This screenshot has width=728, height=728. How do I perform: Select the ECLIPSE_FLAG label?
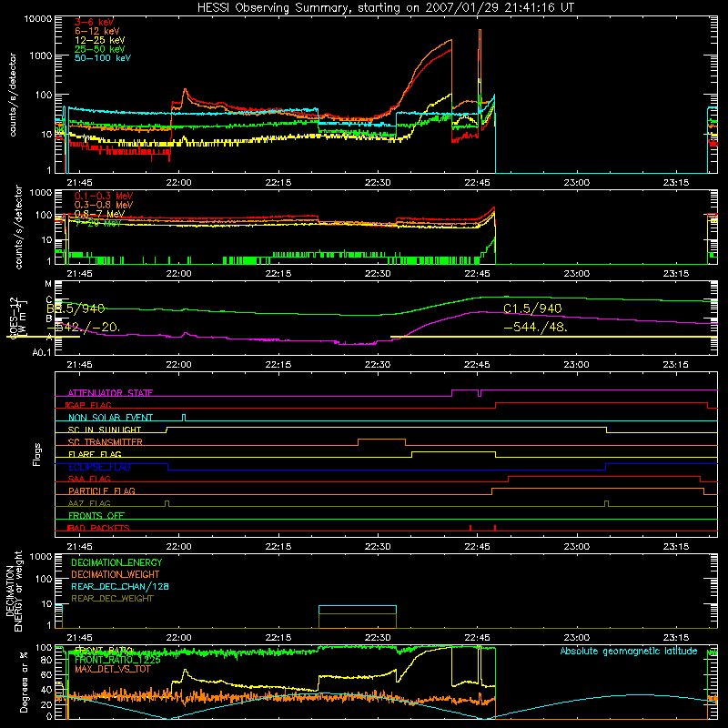[99, 467]
